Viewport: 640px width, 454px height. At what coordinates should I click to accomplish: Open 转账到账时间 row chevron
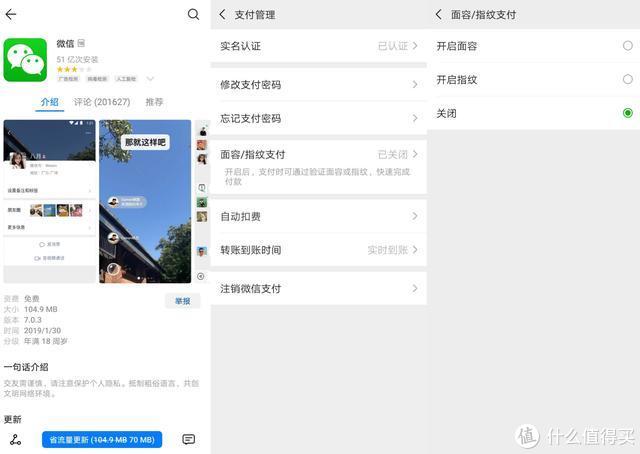click(x=415, y=249)
